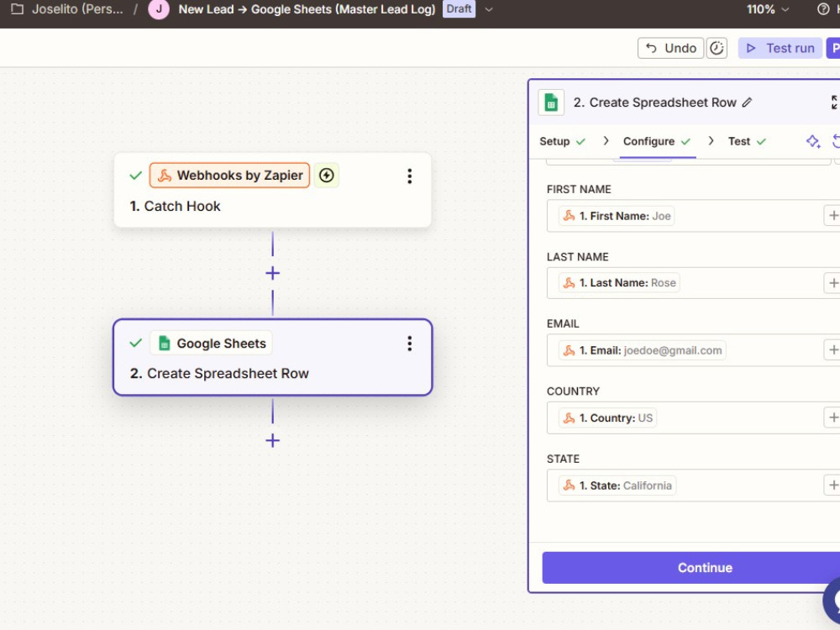Open Create Spreadsheet Row step options menu

[x=409, y=344]
